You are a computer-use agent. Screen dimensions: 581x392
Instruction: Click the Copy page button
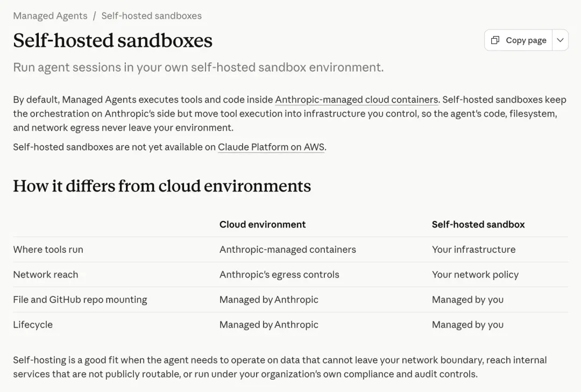519,40
